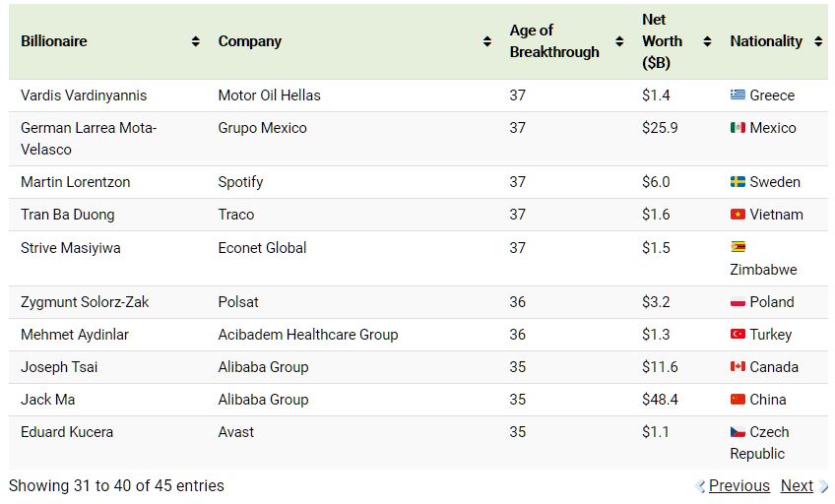Select the Jack Ma name cell

coord(48,400)
